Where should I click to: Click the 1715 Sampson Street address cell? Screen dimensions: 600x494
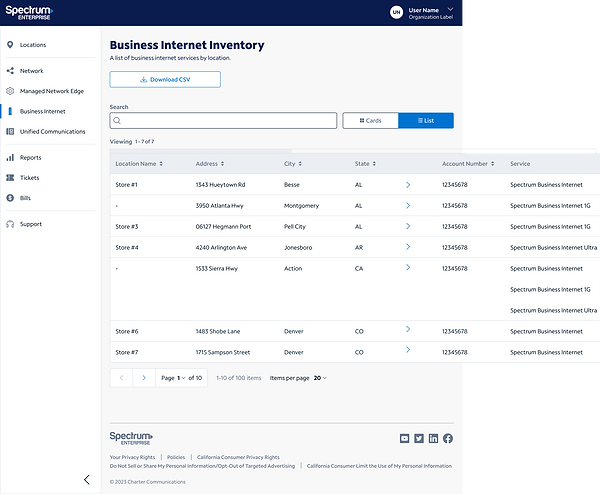pos(223,352)
